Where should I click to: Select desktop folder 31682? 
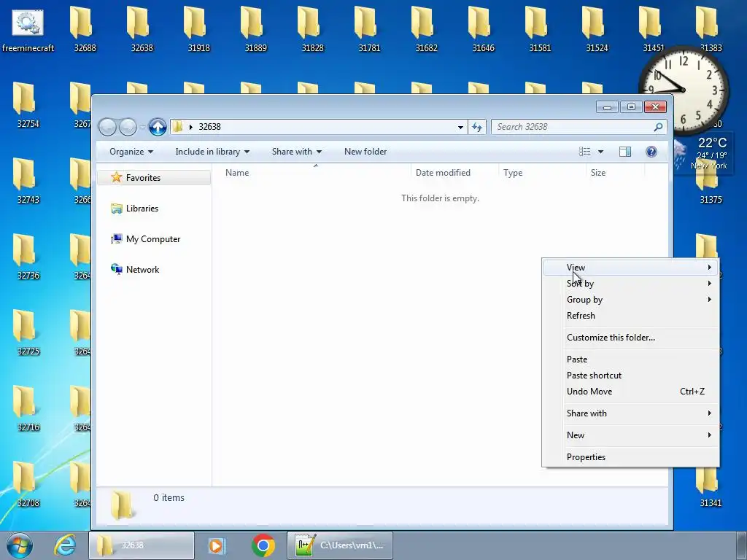coord(426,29)
